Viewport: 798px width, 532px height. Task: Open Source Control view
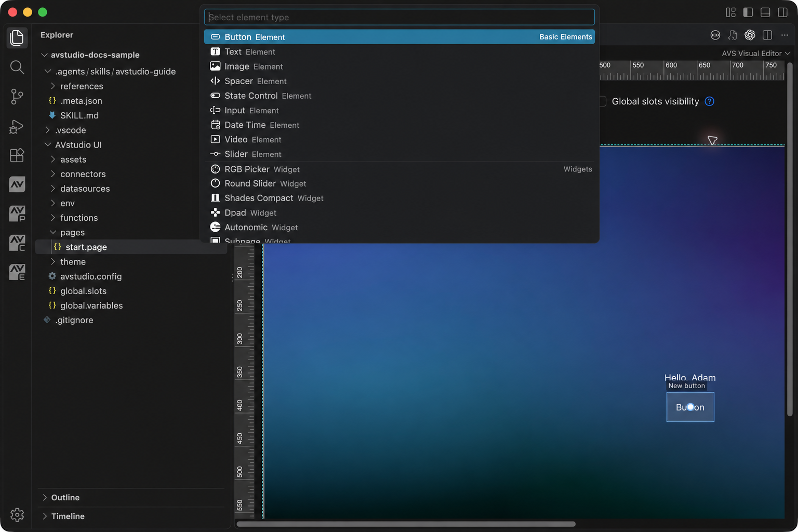pos(17,97)
